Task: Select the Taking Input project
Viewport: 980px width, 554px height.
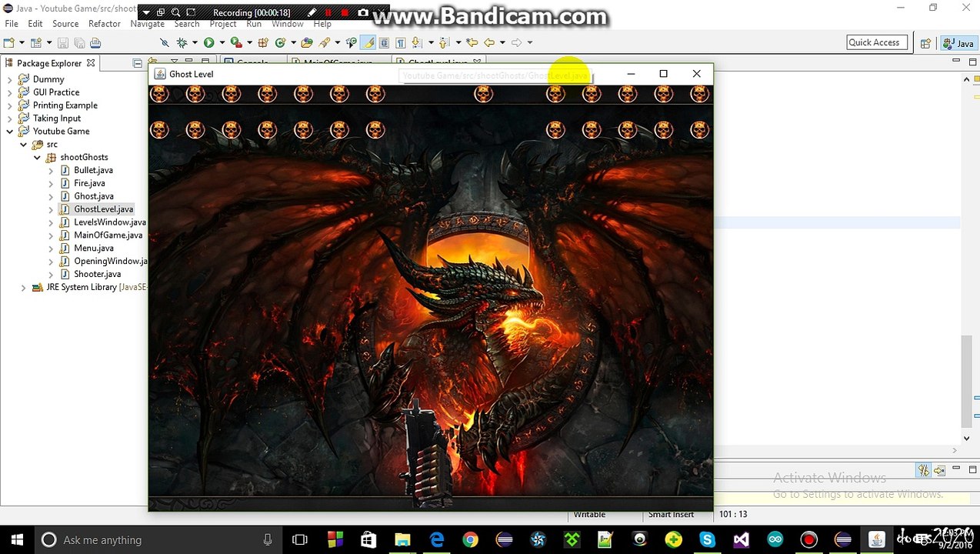Action: 56,118
